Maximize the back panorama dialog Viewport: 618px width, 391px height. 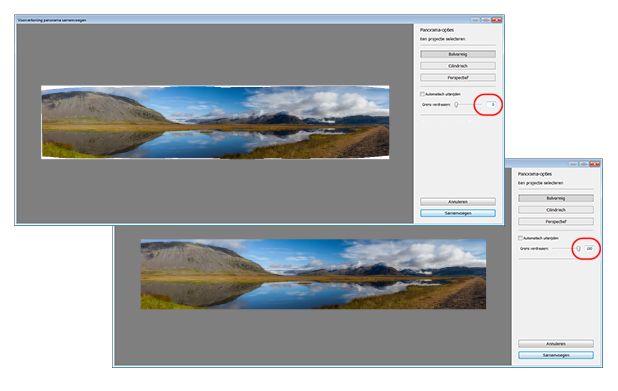point(584,164)
